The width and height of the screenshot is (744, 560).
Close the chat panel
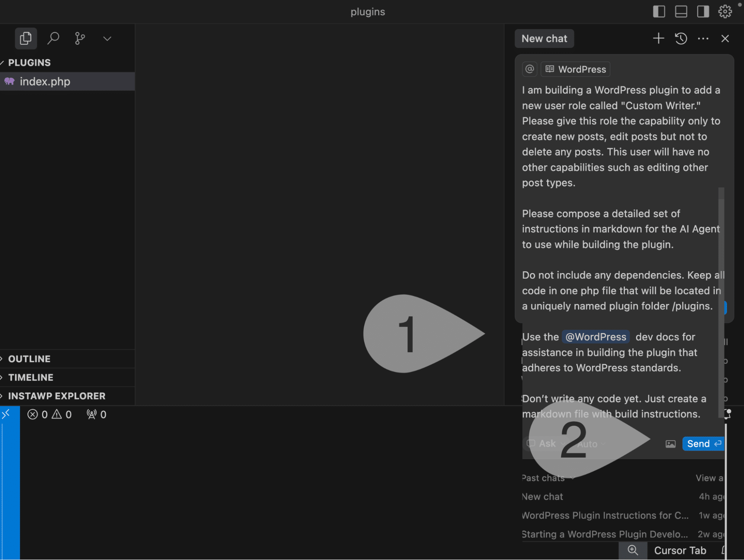725,38
